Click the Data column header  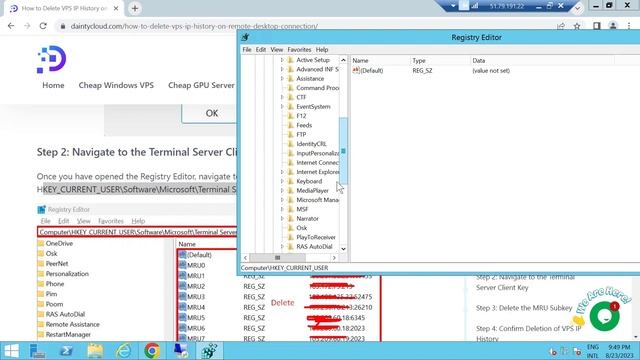[x=542, y=60]
